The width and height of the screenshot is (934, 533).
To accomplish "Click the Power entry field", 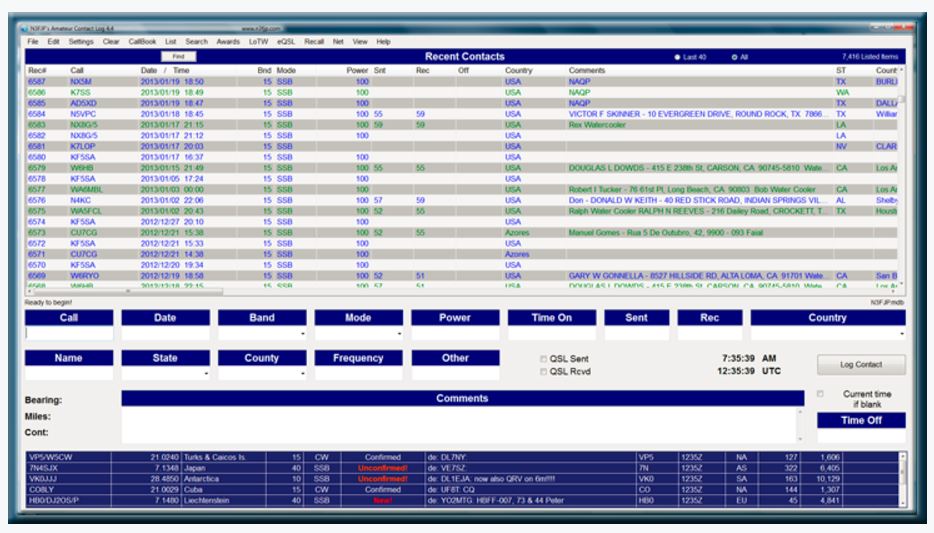I will point(455,333).
